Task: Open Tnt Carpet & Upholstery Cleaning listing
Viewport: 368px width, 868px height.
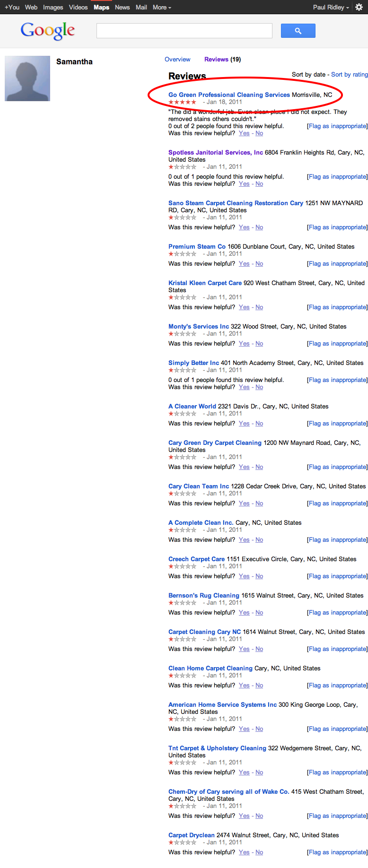Action: 217,748
